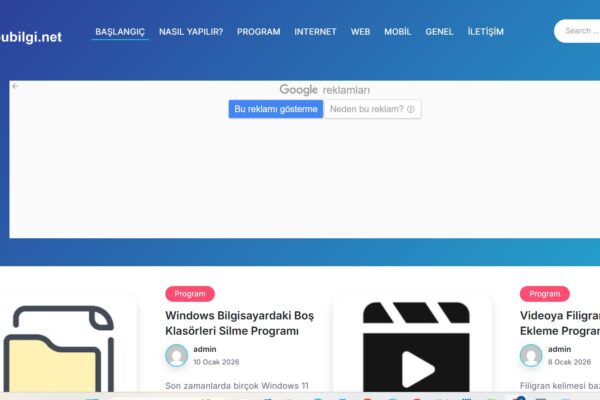
Task: Click the 'Neden bu reklam?' button
Action: coord(366,109)
